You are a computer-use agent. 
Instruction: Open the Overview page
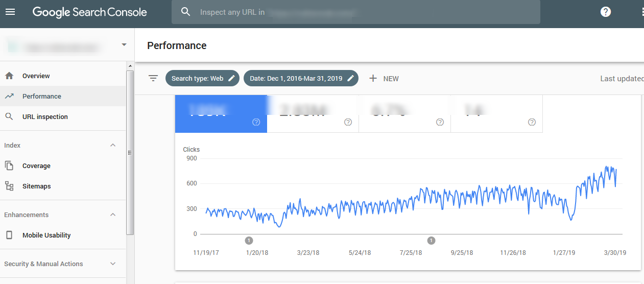coord(36,76)
